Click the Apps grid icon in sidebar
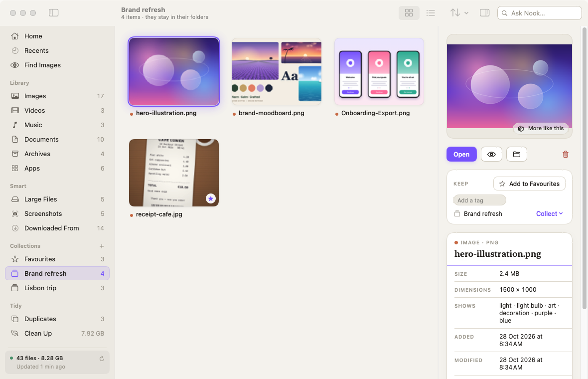Screen dimensions: 588x379 pos(15,168)
